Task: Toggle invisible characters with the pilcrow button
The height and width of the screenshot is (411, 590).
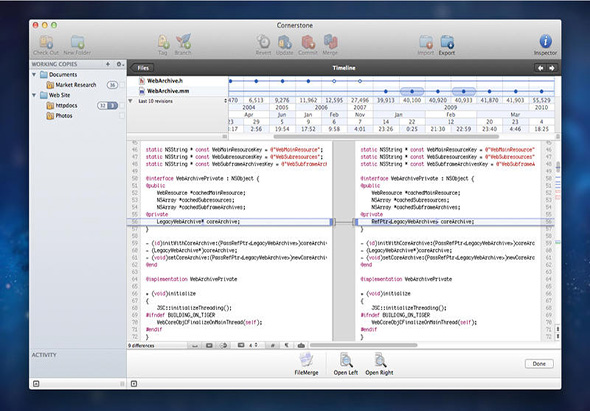Action: pyautogui.click(x=286, y=346)
